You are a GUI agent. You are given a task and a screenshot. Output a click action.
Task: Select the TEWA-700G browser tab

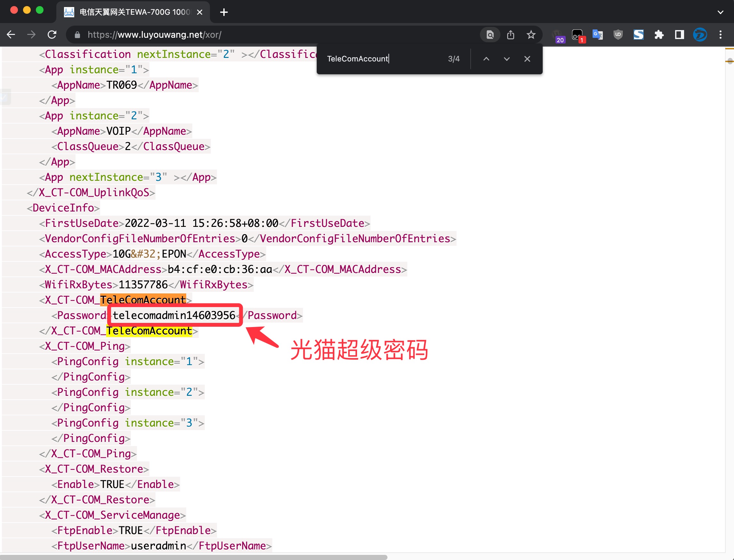pyautogui.click(x=133, y=12)
